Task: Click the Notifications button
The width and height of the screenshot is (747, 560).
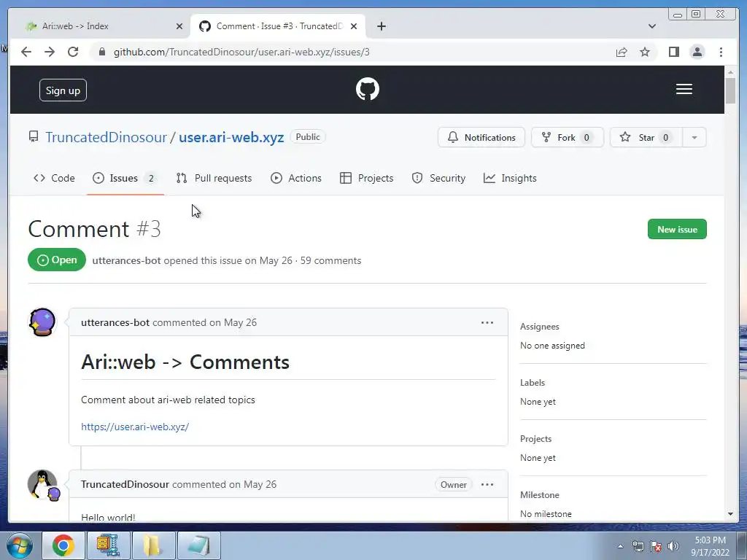Action: click(481, 138)
